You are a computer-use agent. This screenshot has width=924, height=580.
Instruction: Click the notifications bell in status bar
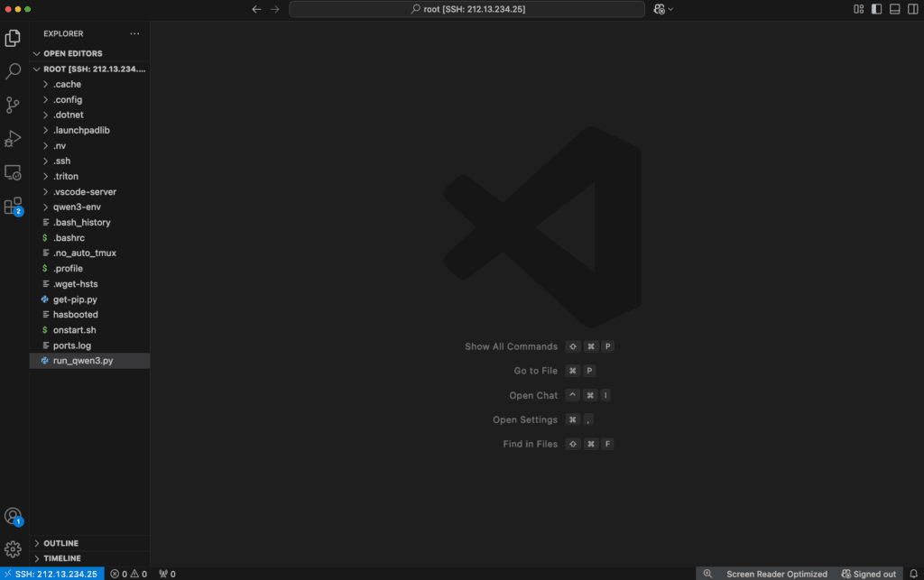[x=913, y=574]
